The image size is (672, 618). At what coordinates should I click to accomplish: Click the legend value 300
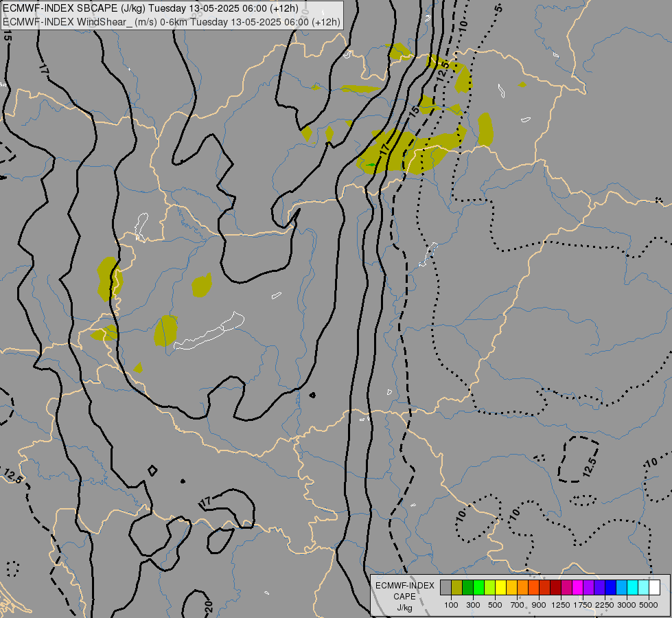pyautogui.click(x=473, y=605)
